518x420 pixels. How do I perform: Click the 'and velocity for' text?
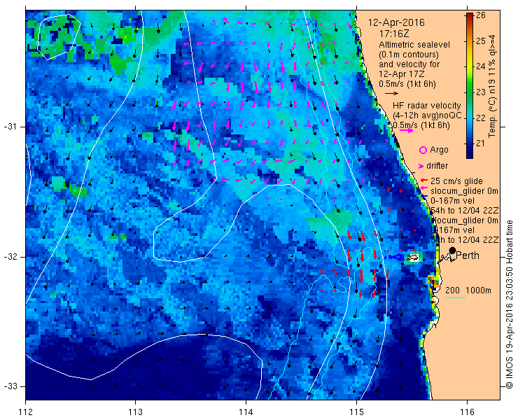(409, 64)
